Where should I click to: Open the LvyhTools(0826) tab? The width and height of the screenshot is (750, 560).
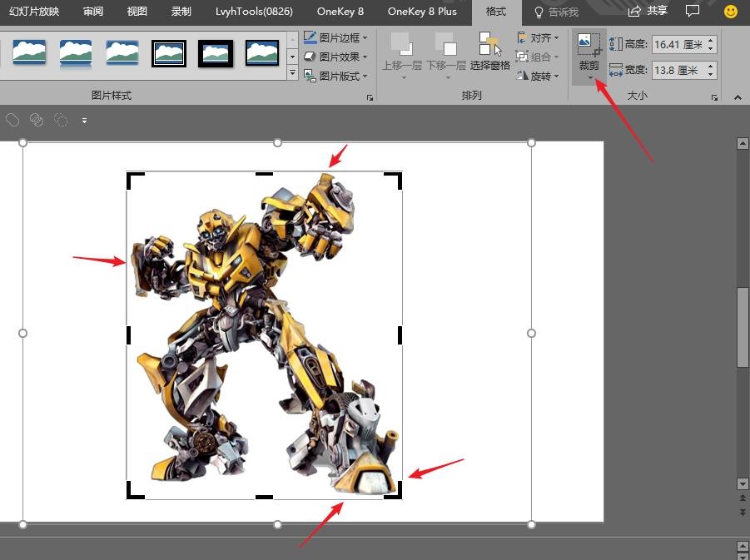(x=254, y=11)
